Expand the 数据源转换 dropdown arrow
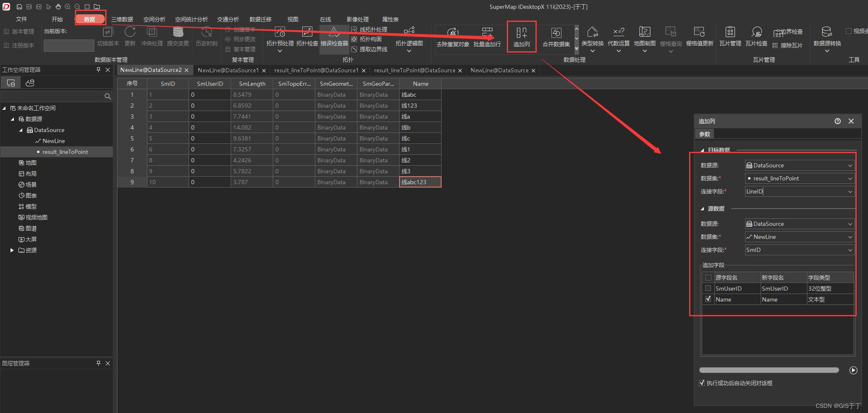 (827, 51)
